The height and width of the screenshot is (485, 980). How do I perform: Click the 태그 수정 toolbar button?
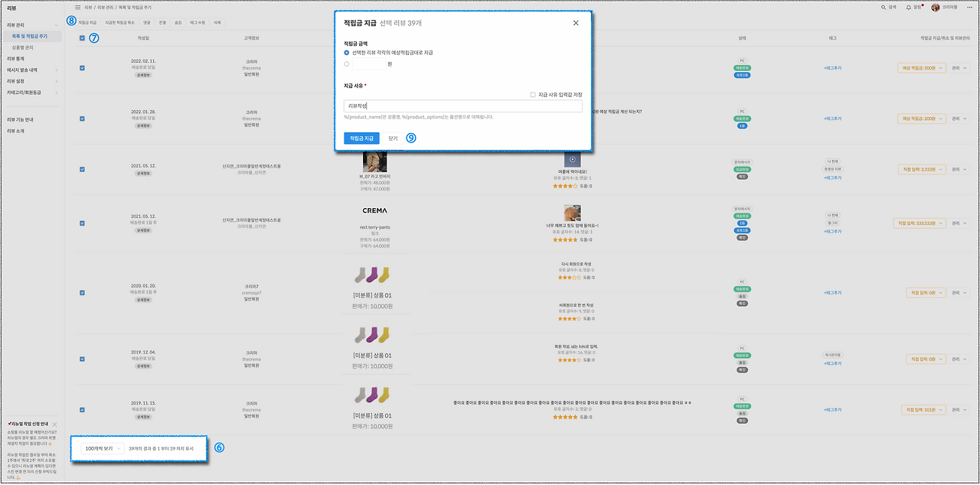click(x=198, y=23)
